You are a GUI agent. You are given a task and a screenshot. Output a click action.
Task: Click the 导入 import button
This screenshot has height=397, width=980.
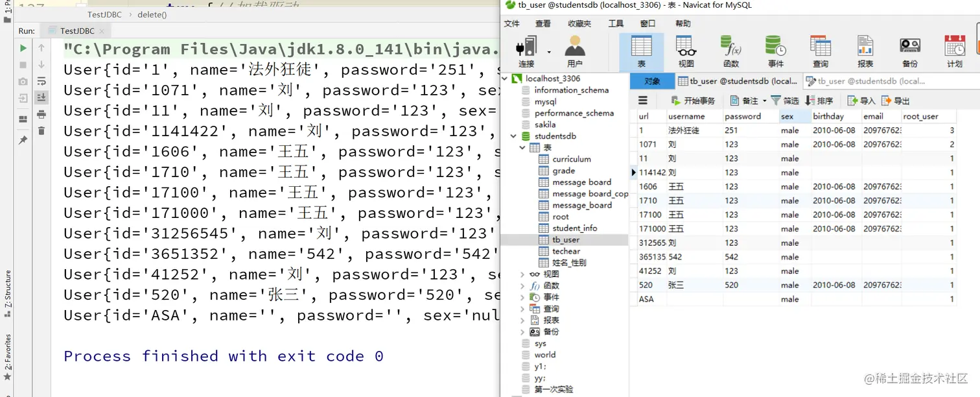(x=861, y=101)
